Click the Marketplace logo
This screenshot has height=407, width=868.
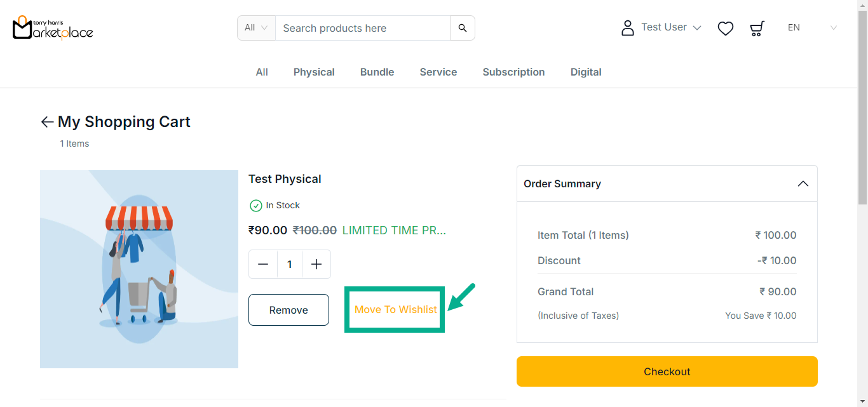53,28
